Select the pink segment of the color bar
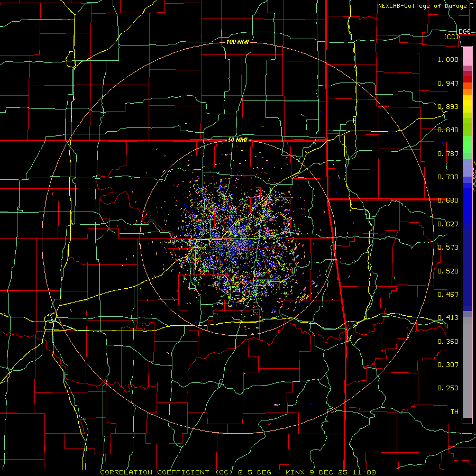The height and width of the screenshot is (476, 476). coord(467,56)
